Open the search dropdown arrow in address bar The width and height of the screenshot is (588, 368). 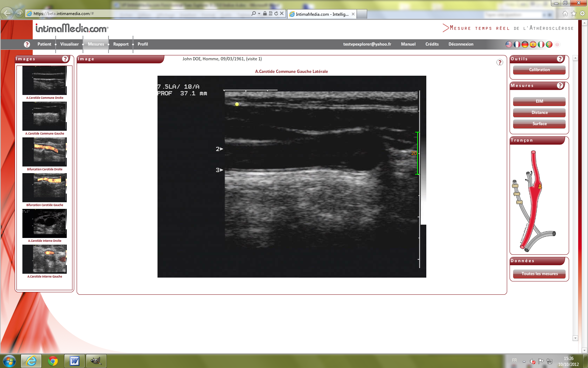click(x=259, y=14)
